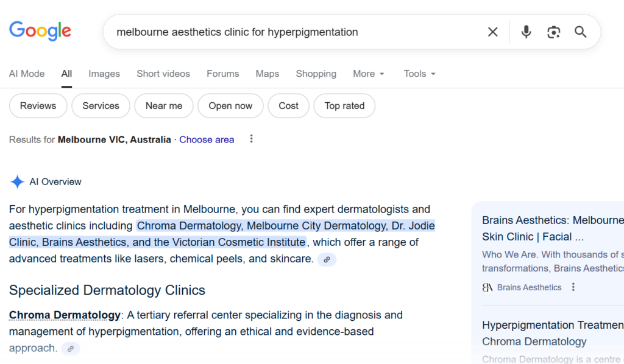Open three-dot menu beside Choose area

[251, 139]
